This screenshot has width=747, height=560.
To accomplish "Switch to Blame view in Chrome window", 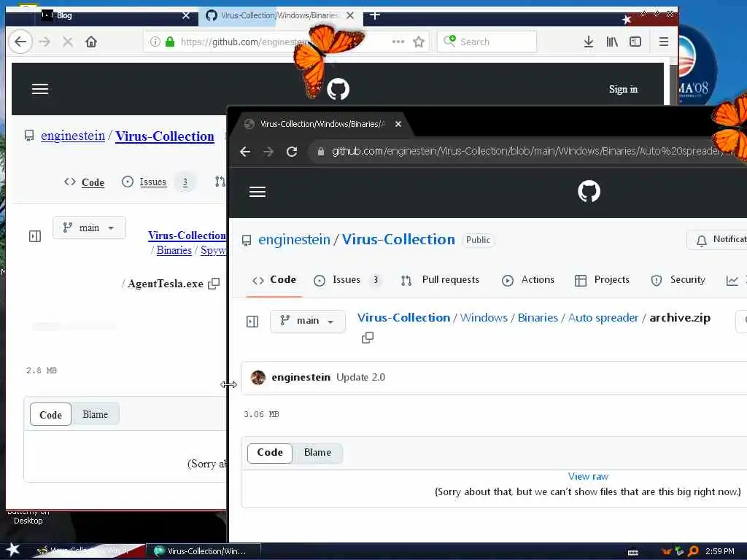I will [317, 452].
